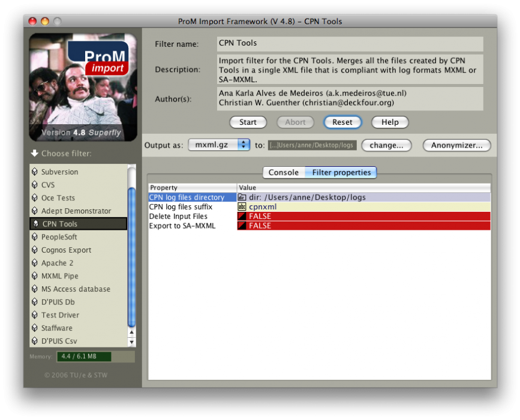Click the Anonymizer... button

456,145
